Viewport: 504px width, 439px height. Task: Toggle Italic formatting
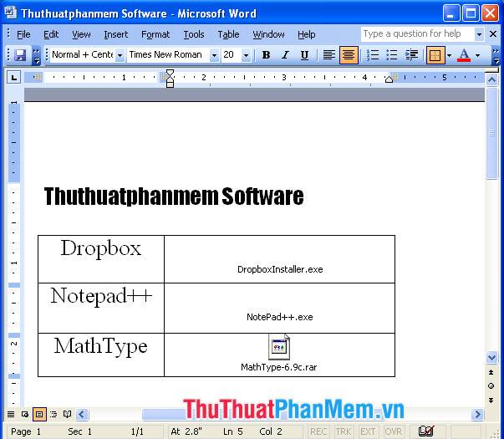click(285, 55)
